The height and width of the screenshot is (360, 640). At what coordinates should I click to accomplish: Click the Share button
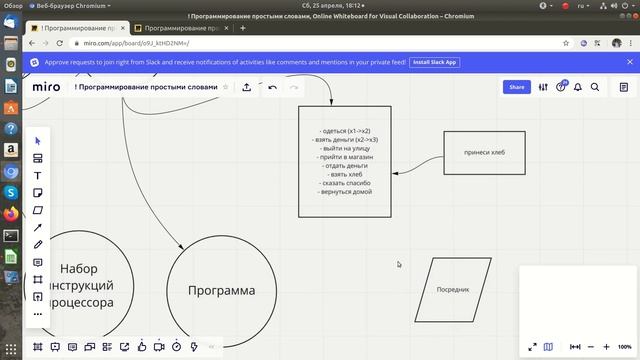pos(517,87)
